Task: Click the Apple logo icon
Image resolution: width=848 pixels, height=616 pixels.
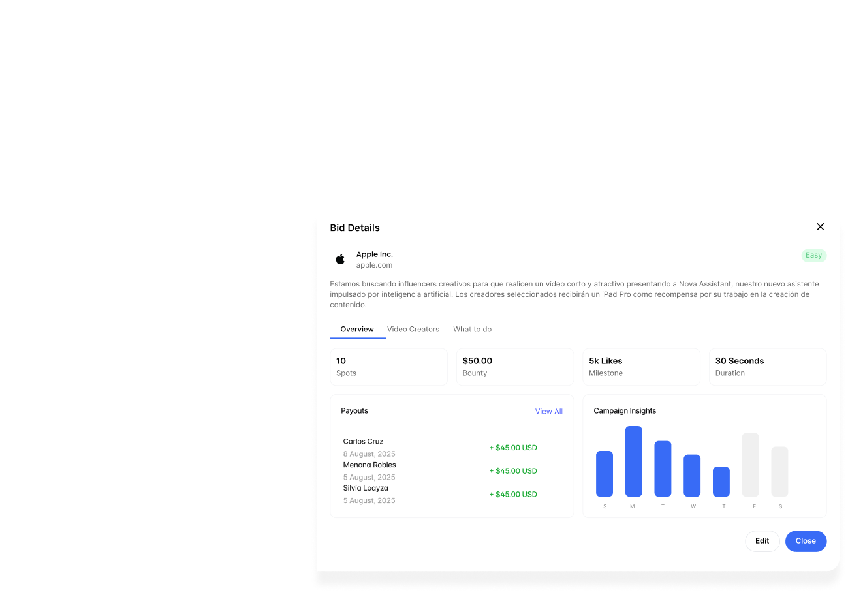Action: click(x=340, y=259)
